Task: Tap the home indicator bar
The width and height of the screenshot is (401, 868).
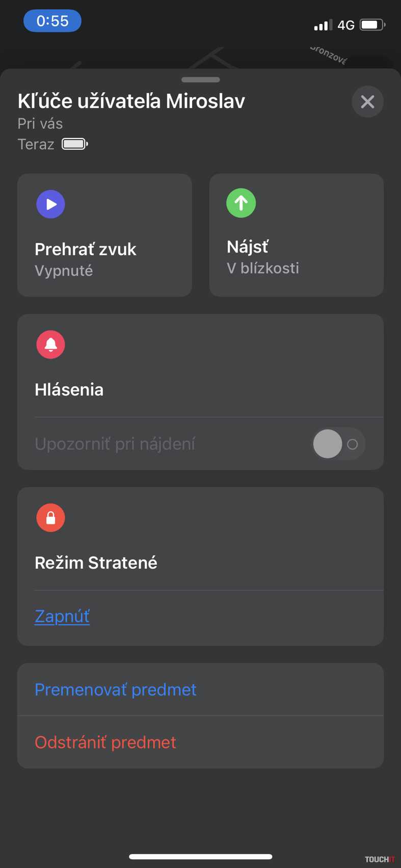Action: (x=200, y=856)
